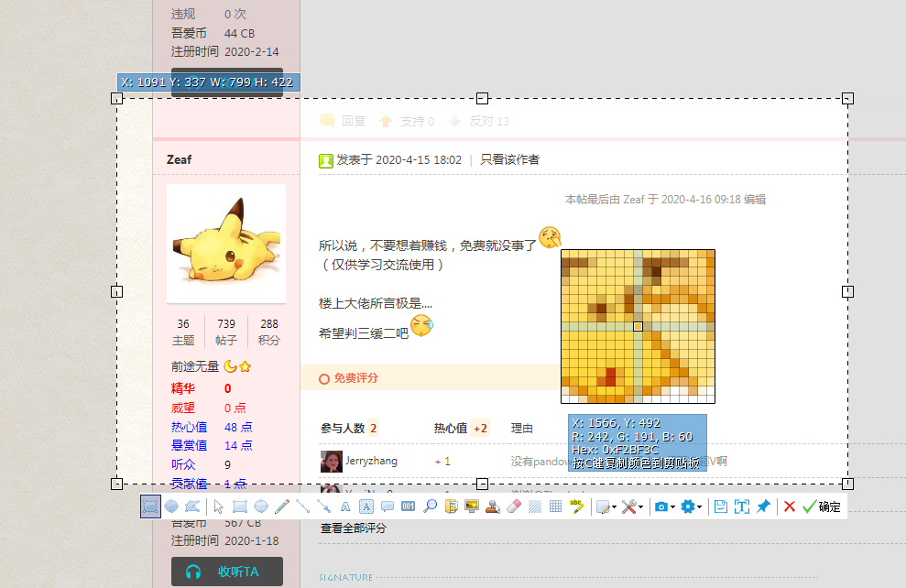
Task: Select the arrow drawing tool
Action: pos(324,506)
